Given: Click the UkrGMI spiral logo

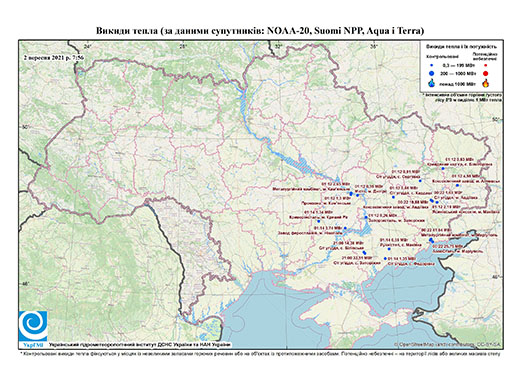Looking at the screenshot, I should point(33,327).
